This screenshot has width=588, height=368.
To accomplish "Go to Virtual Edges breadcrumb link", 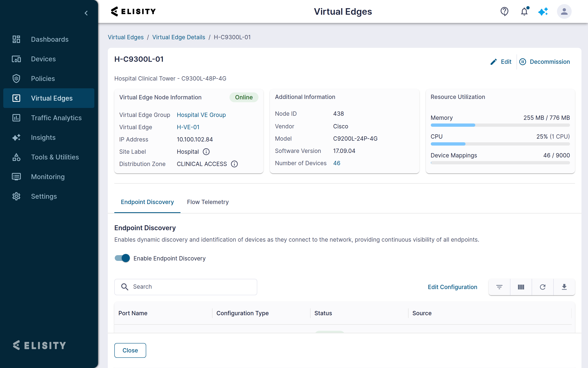I will [x=126, y=37].
